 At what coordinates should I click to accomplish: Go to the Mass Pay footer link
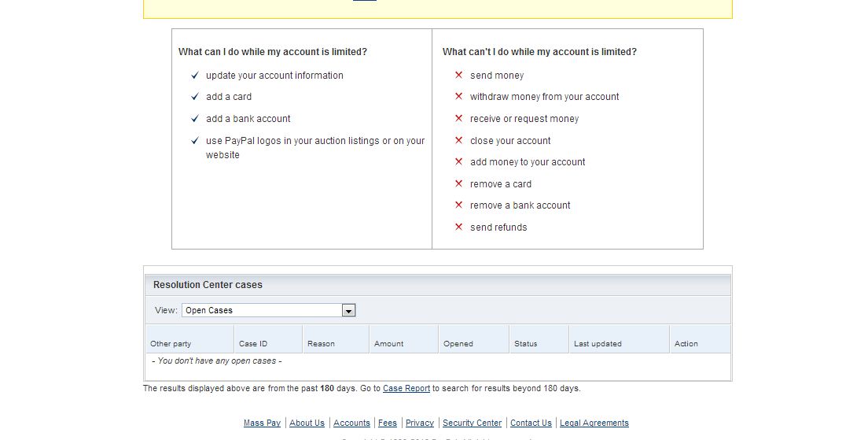click(262, 423)
